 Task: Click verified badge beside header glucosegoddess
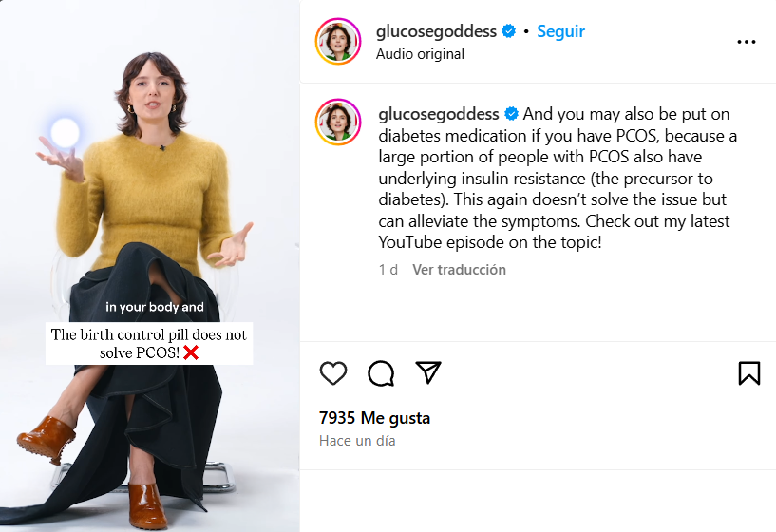point(508,31)
